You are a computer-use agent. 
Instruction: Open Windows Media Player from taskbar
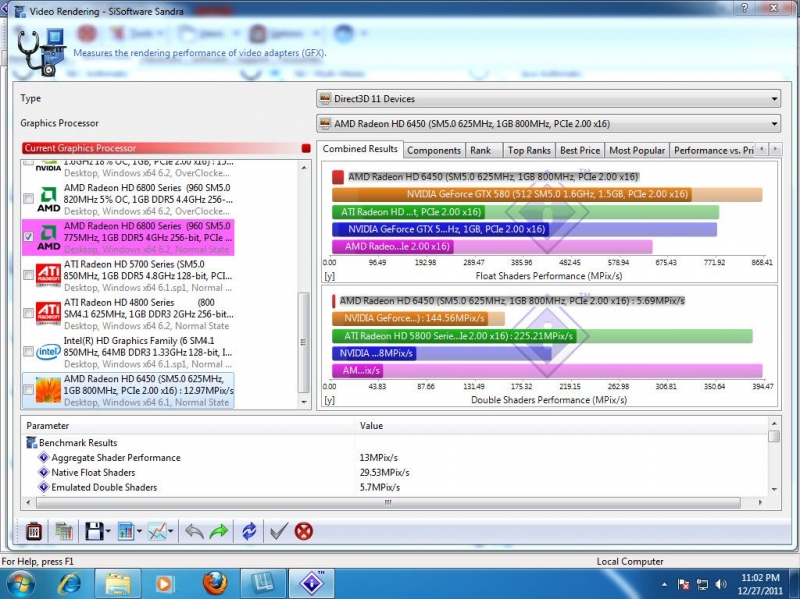point(164,584)
